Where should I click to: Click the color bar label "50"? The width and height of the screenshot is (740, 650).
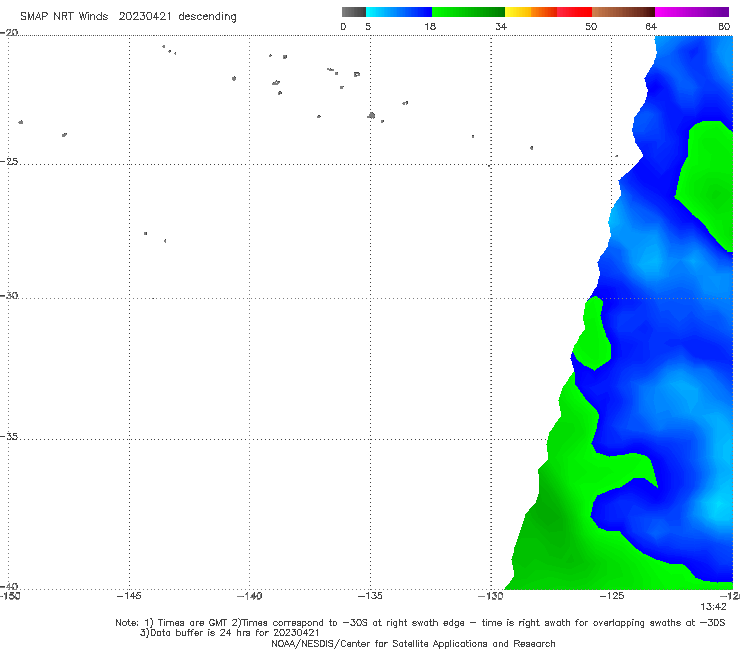coord(591,26)
